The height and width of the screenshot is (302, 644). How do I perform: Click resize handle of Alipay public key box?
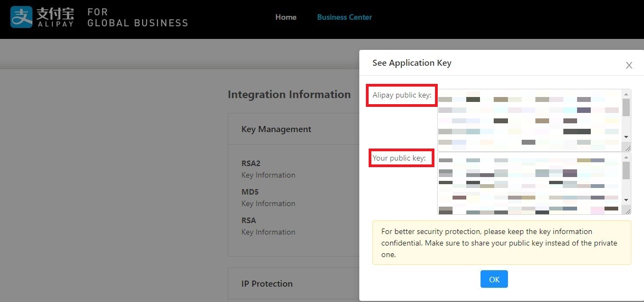(x=628, y=148)
